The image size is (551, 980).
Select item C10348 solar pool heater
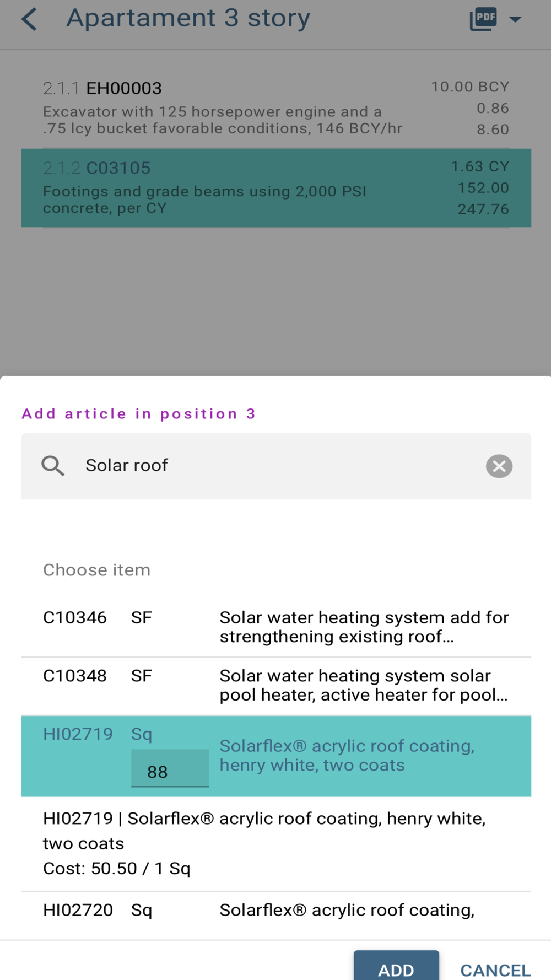(275, 686)
